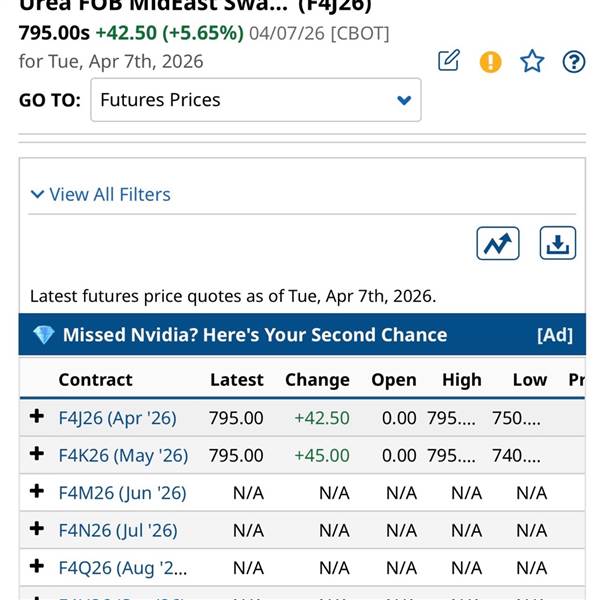Sort by the Latest column header

click(x=236, y=380)
